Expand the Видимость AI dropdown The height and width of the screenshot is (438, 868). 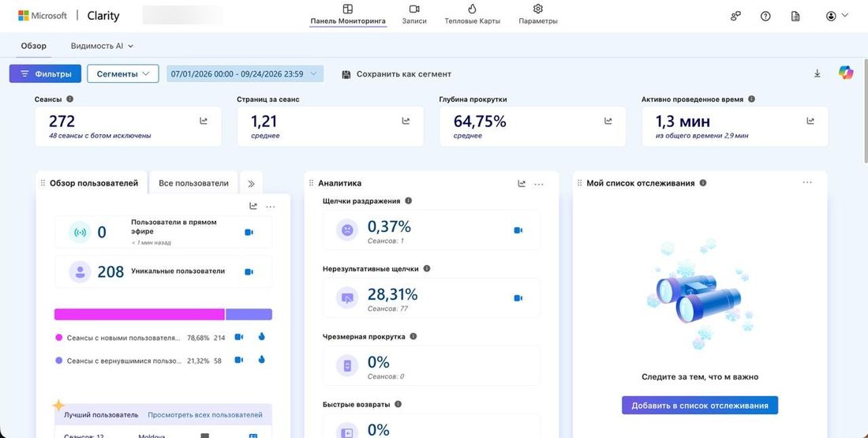pos(102,46)
